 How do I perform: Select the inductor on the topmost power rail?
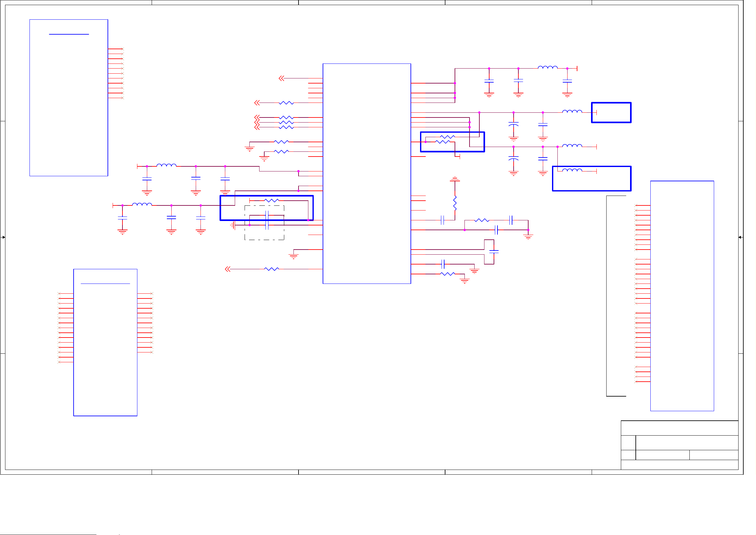coord(548,67)
